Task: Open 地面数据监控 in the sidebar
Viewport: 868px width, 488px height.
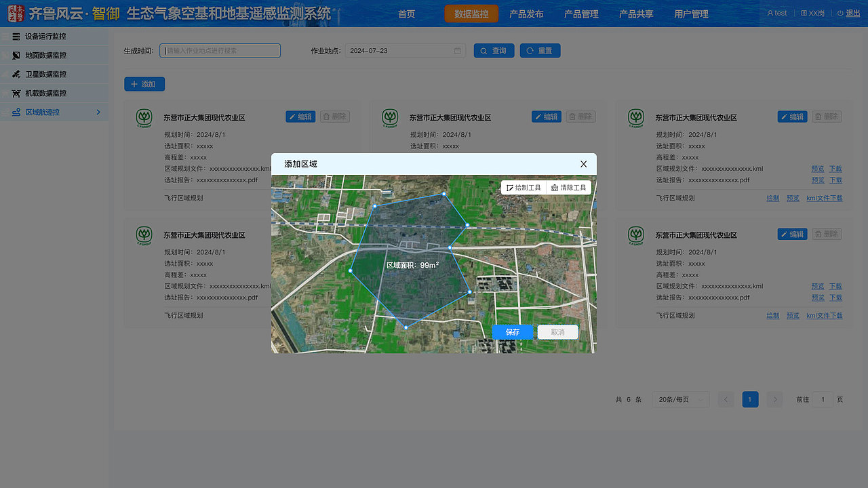Action: tap(54, 56)
